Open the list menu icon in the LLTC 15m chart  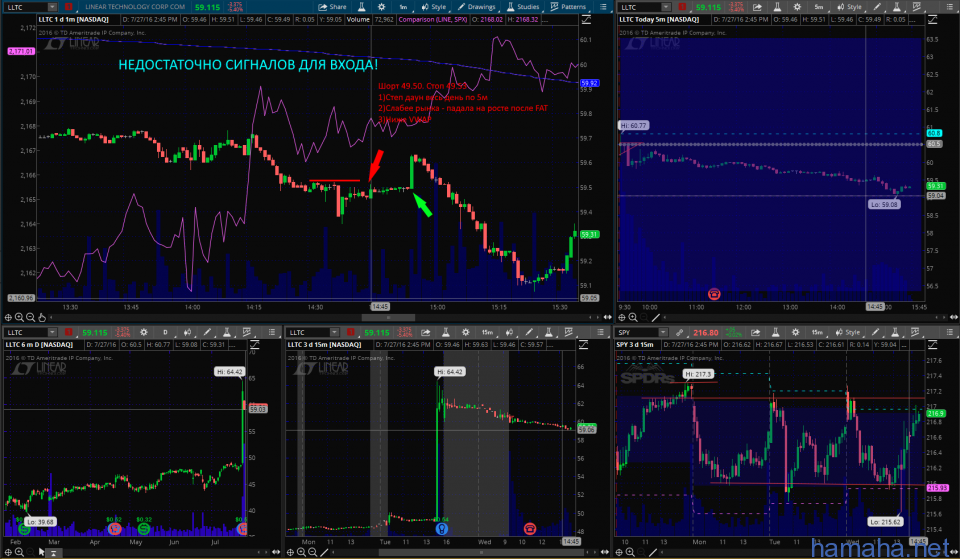pos(600,332)
